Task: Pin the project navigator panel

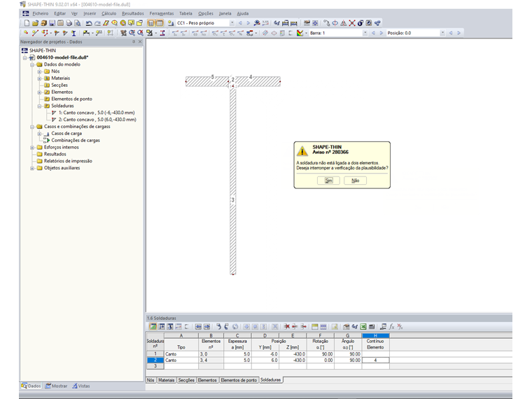Action: (134, 42)
